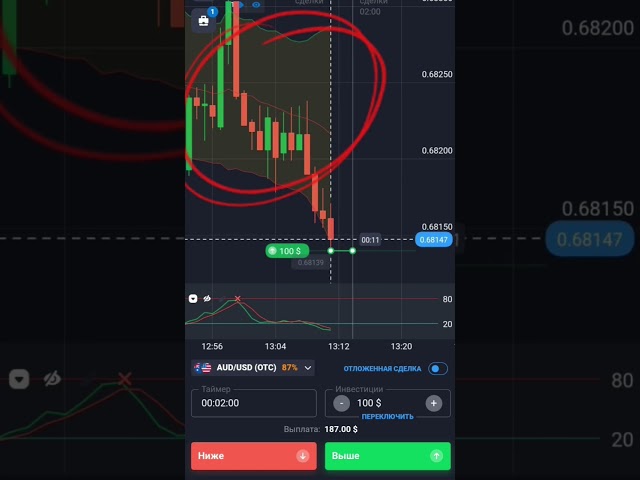Click the blue 0.68147 current price label
This screenshot has width=640, height=480.
click(433, 240)
